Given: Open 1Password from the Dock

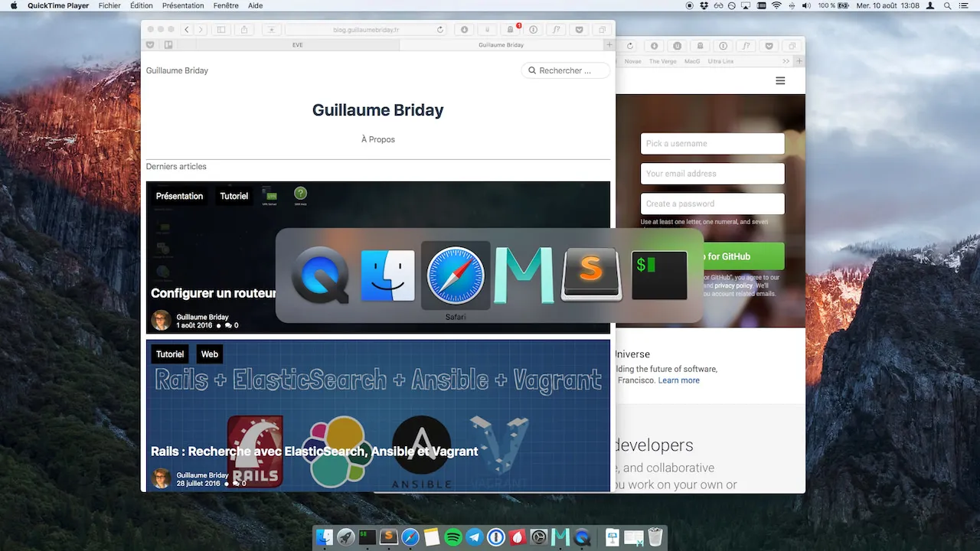Looking at the screenshot, I should [x=496, y=537].
